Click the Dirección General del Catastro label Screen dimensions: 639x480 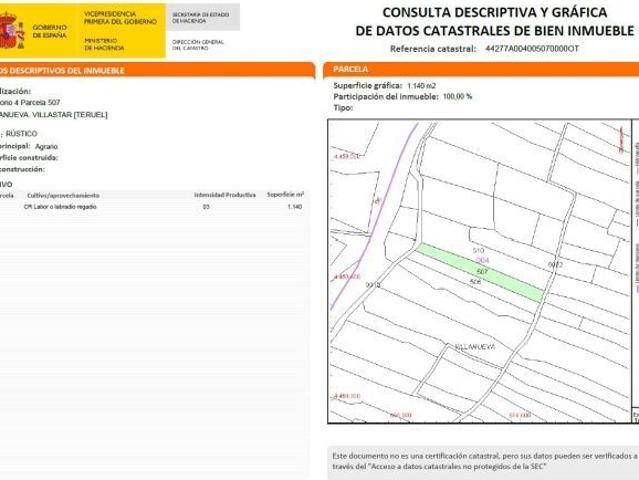[x=197, y=44]
